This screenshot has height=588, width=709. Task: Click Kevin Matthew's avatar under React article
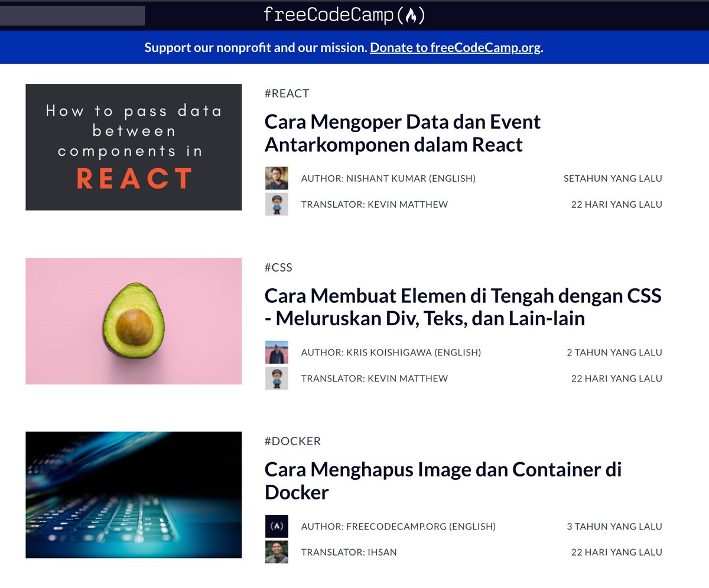click(x=277, y=204)
